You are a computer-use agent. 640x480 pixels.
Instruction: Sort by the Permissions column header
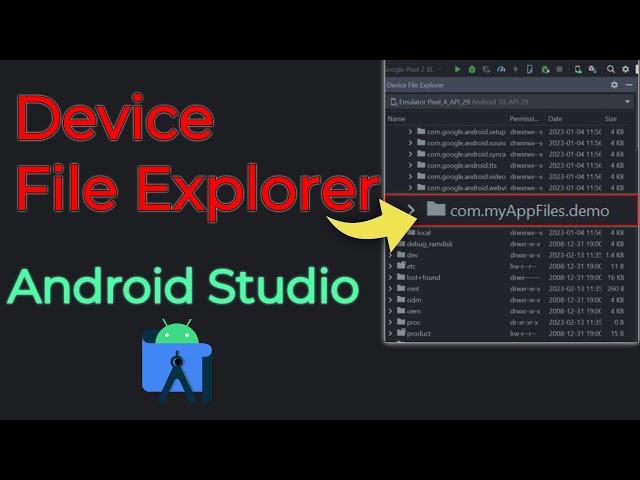[524, 119]
